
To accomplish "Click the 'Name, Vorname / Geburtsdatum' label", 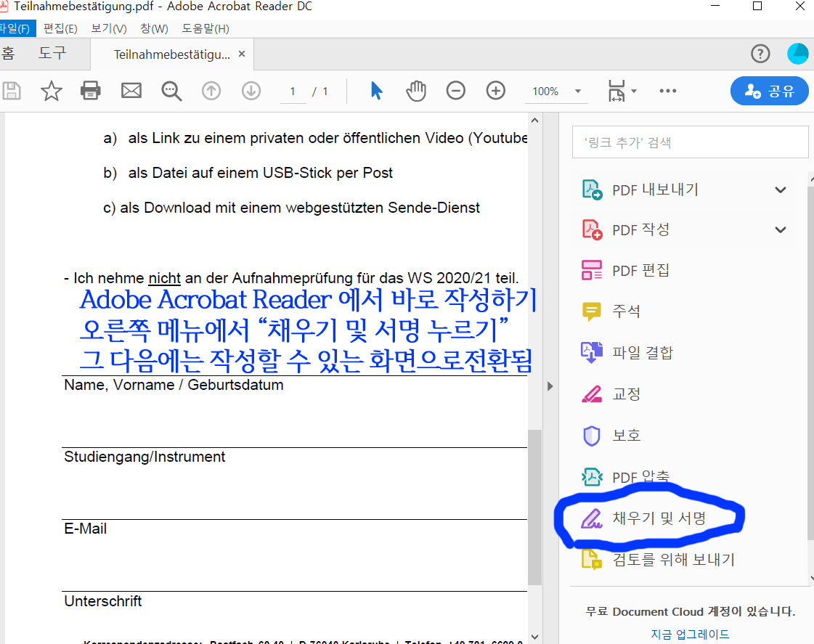I will [174, 385].
